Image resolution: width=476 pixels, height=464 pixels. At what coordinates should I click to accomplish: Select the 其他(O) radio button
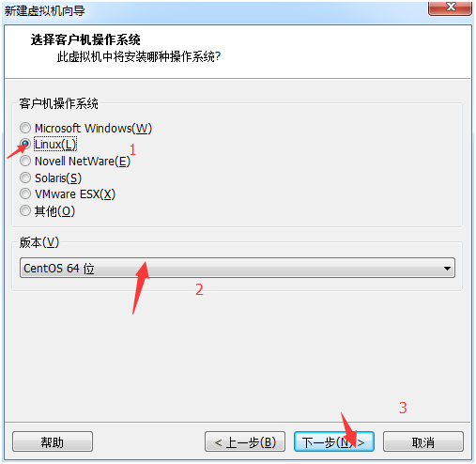click(25, 210)
